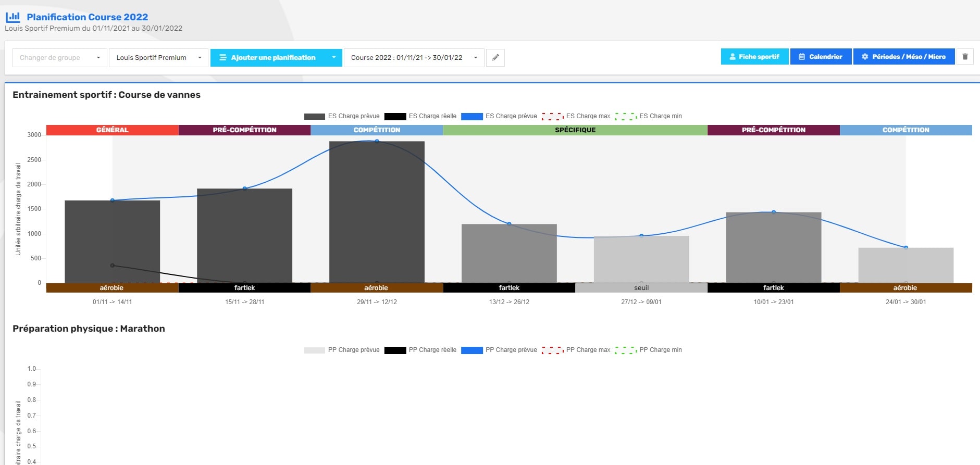The width and height of the screenshot is (980, 465).
Task: Click the real load point at 01/11 -> 14/11
Action: coord(113,266)
